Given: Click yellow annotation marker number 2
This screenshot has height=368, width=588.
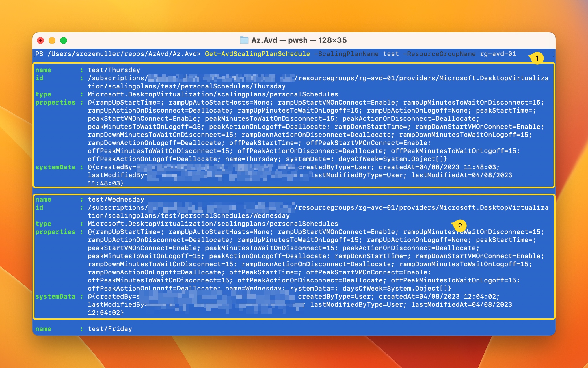Looking at the screenshot, I should 460,226.
